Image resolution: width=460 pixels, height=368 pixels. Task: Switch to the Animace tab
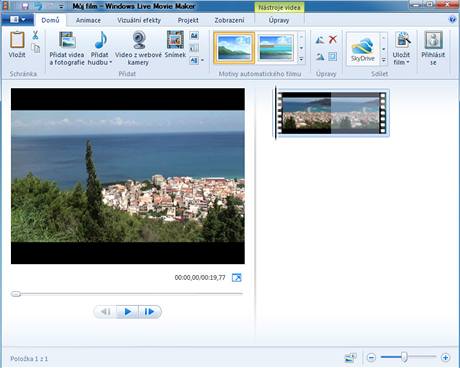88,20
